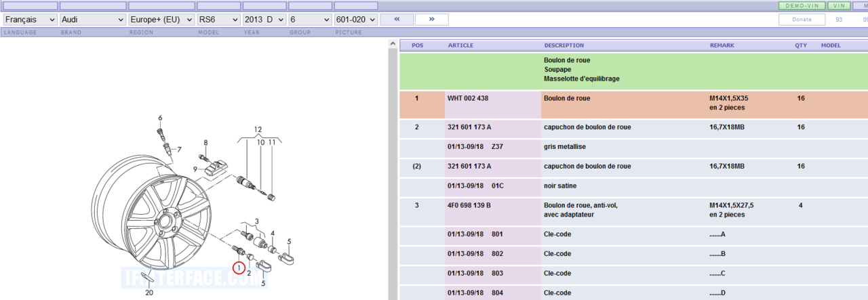Open the Brand dropdown showing Audi
Viewport: 868px width, 300px height.
[92, 20]
